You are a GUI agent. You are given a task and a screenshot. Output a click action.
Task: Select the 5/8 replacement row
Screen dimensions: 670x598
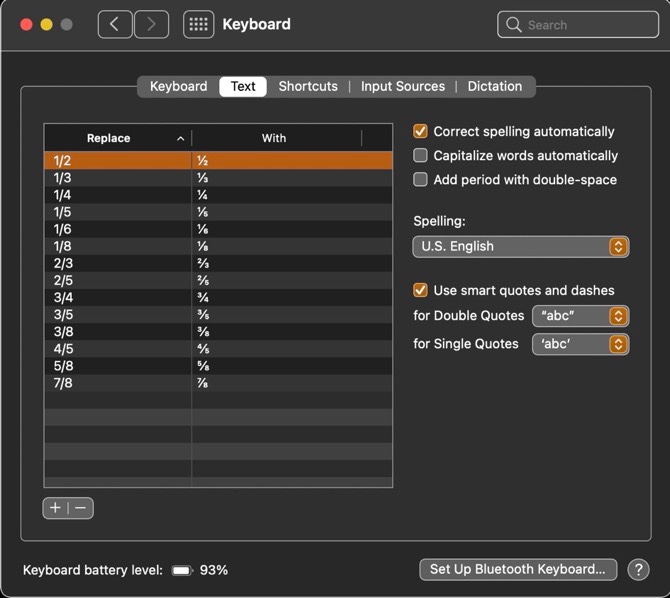tap(218, 366)
